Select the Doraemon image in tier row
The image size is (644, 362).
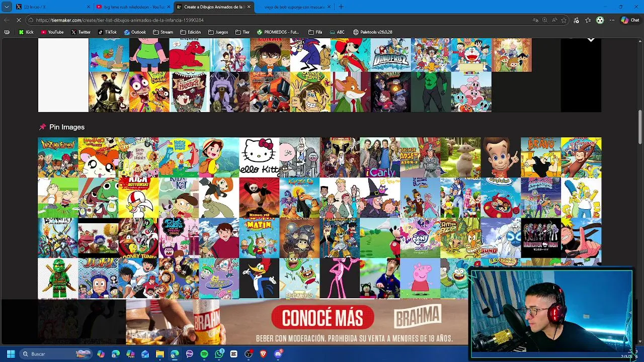471,55
